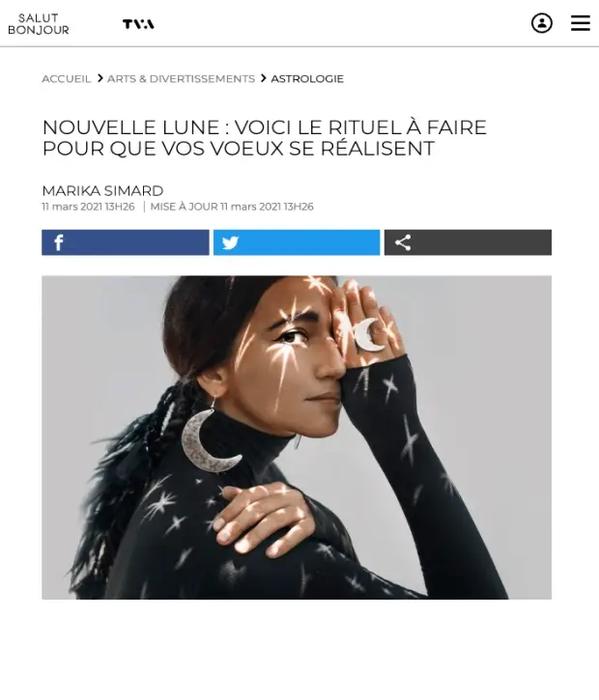Viewport: 599px width, 700px height.
Task: Click the Nouvelle Lune article headline
Action: pos(264,138)
